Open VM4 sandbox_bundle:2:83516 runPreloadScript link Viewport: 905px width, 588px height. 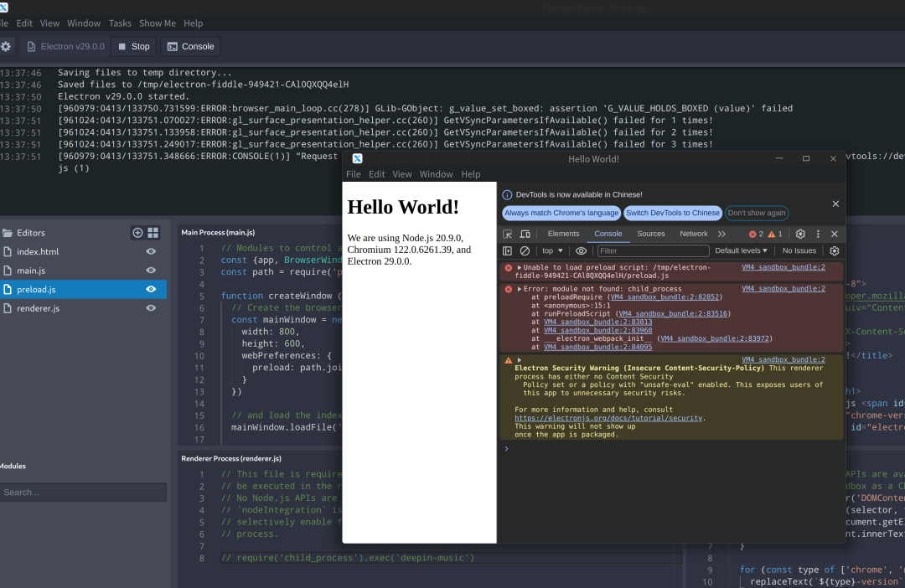click(673, 314)
